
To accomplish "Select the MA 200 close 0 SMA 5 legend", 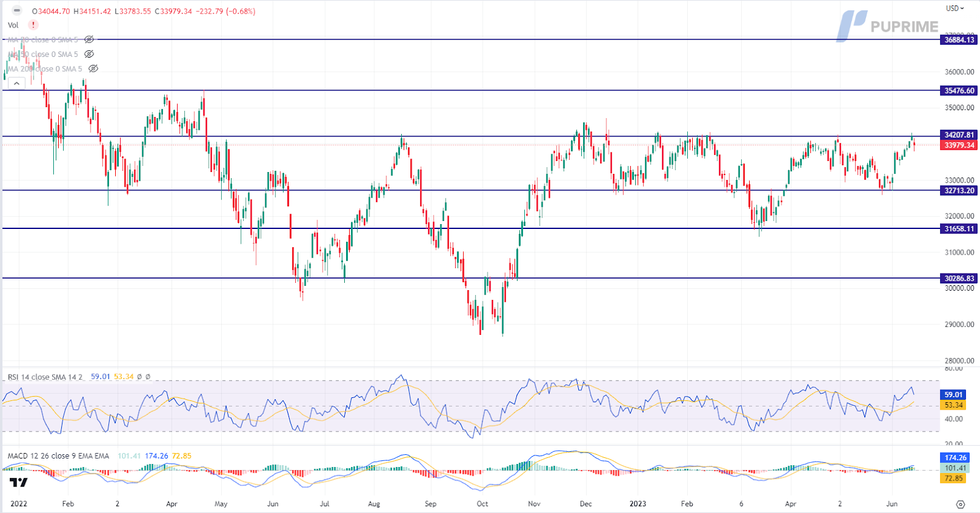I will 45,69.
